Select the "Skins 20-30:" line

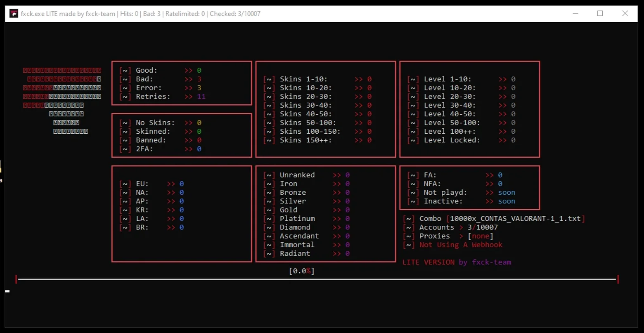318,97
